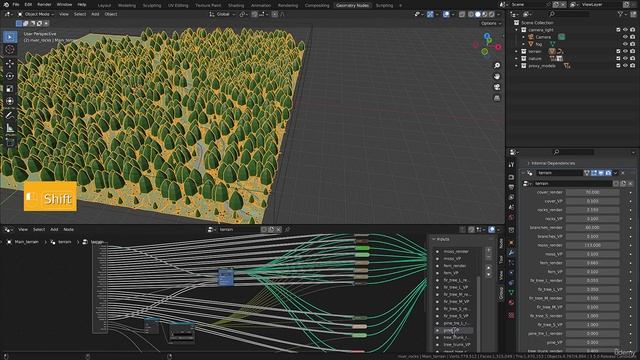Viewport: 640px width, 360px height.
Task: Disable nature collection in renders camera icon
Action: tap(633, 58)
